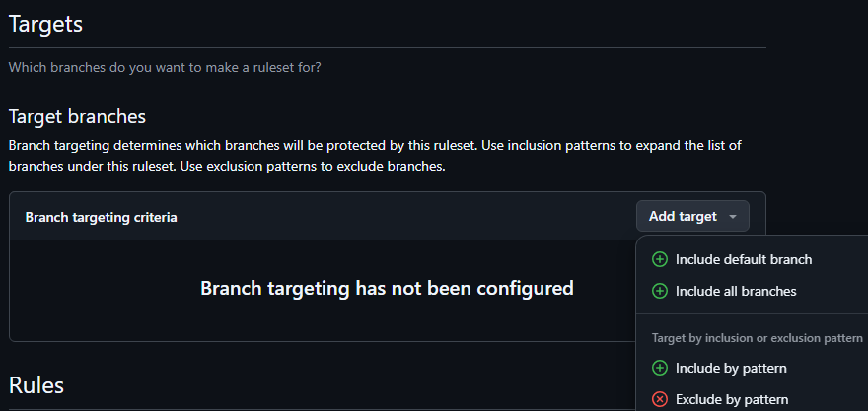Click the branch targeting description paragraph
This screenshot has height=411, width=868.
pyautogui.click(x=376, y=156)
